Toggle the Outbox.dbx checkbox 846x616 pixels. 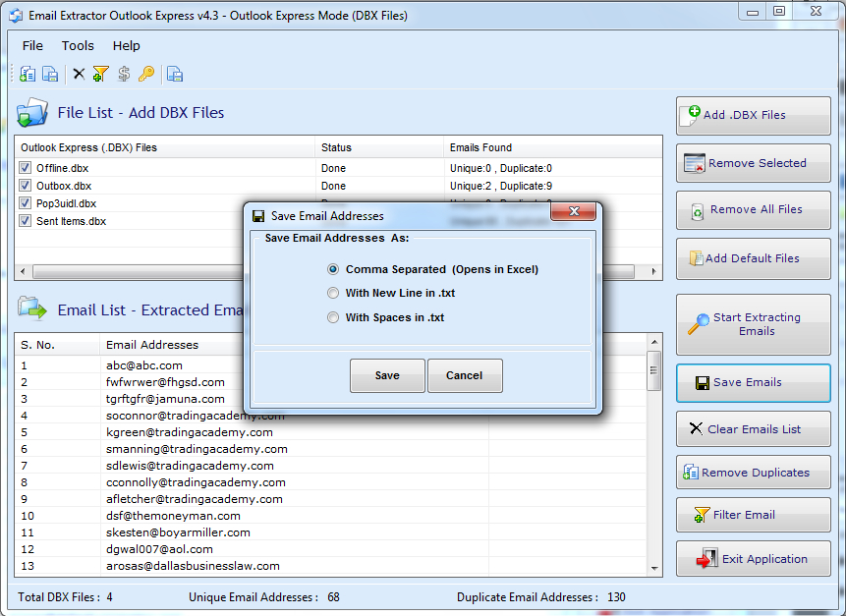(x=25, y=186)
